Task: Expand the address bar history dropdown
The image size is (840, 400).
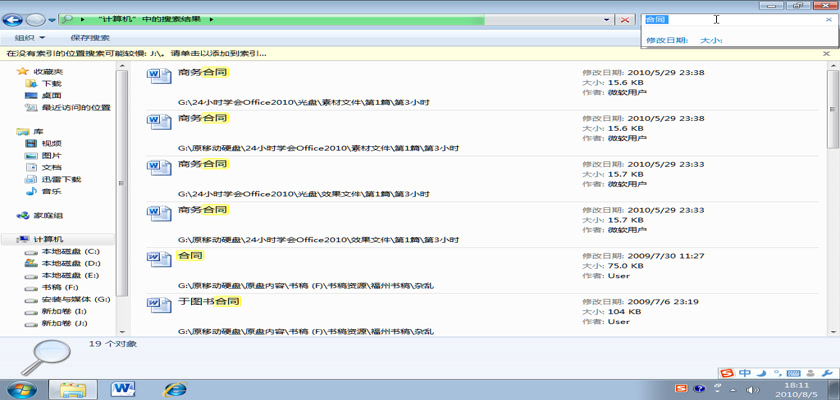Action: pos(607,19)
